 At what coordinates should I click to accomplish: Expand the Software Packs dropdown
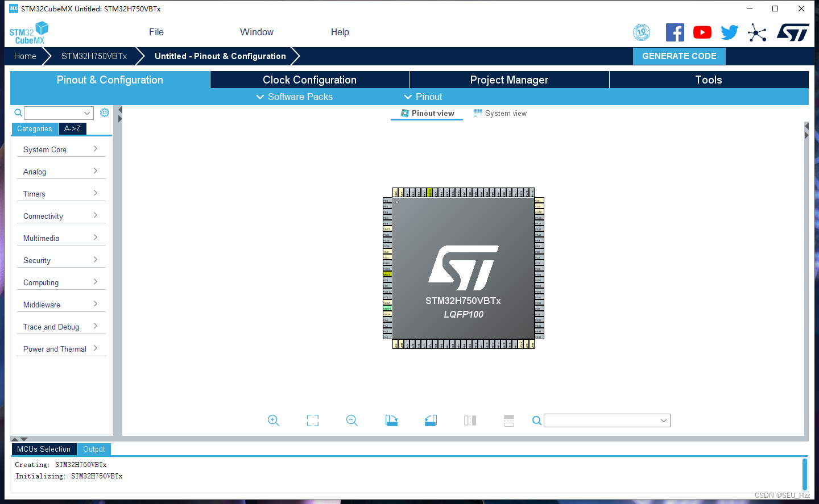[294, 97]
